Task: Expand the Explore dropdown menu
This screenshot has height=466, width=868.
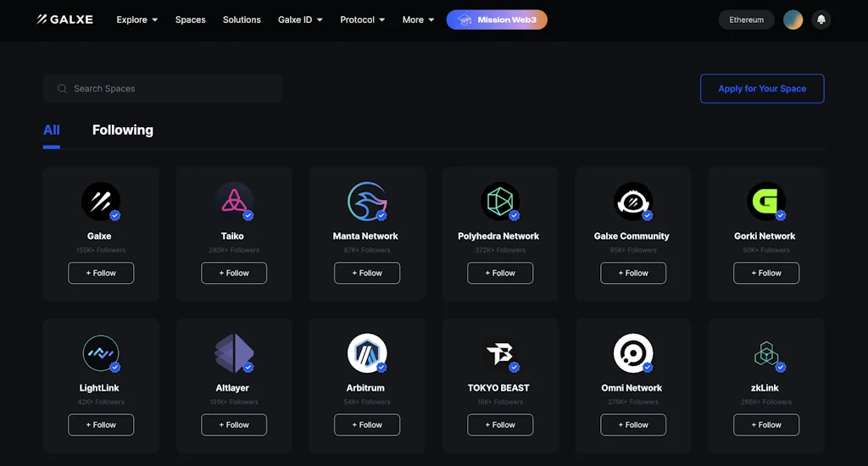Action: point(137,19)
